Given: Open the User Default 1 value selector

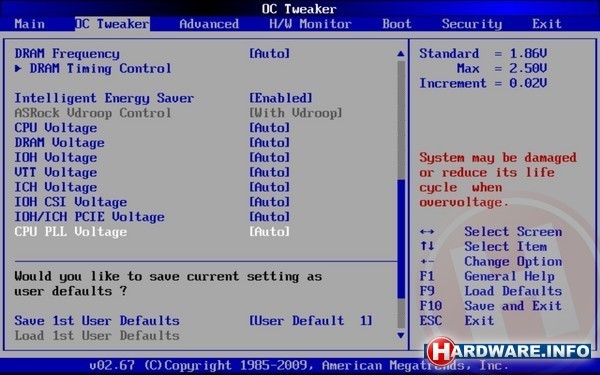Looking at the screenshot, I should (311, 321).
